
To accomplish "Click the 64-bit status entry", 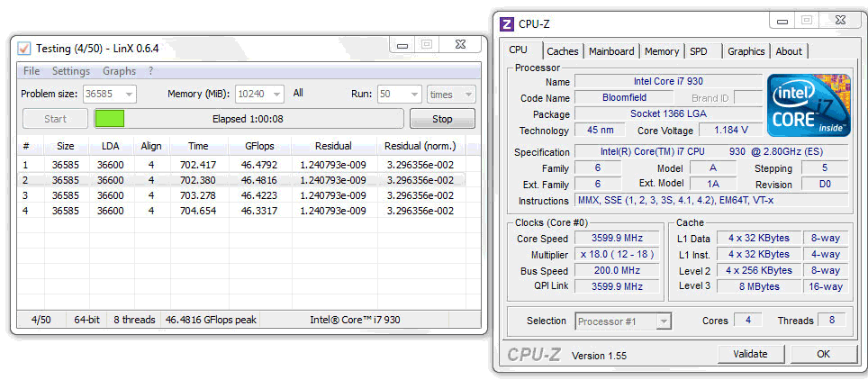I will click(87, 320).
